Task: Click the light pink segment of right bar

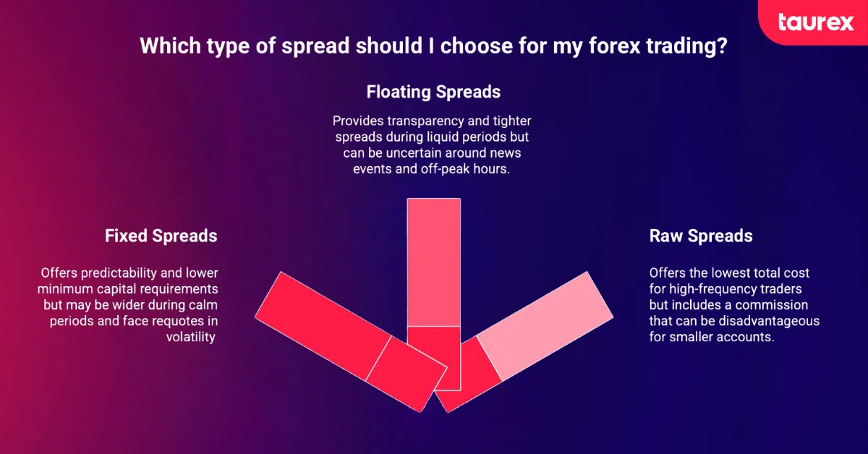Action: tap(544, 325)
